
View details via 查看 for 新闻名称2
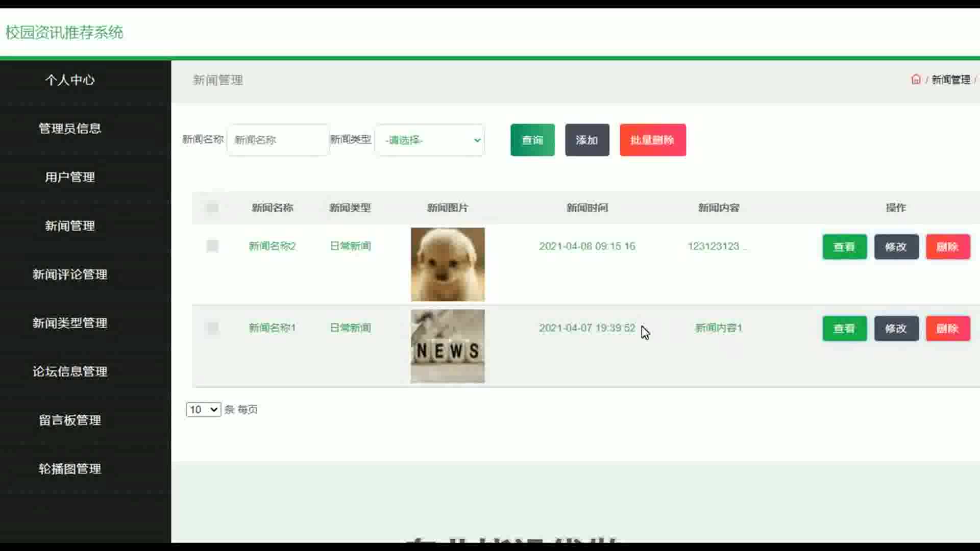(x=844, y=247)
